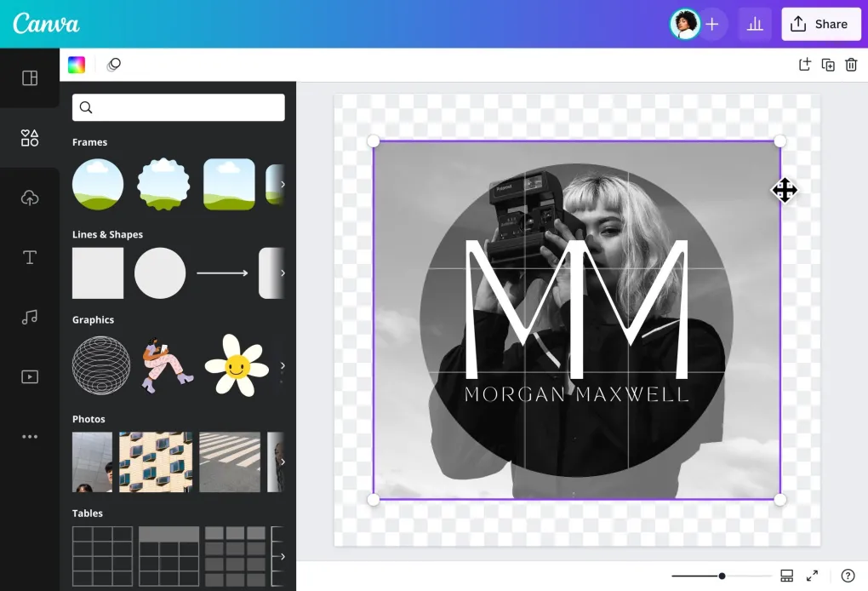Expand more Frames with arrow
Viewport: 868px width, 591px height.
click(x=283, y=185)
